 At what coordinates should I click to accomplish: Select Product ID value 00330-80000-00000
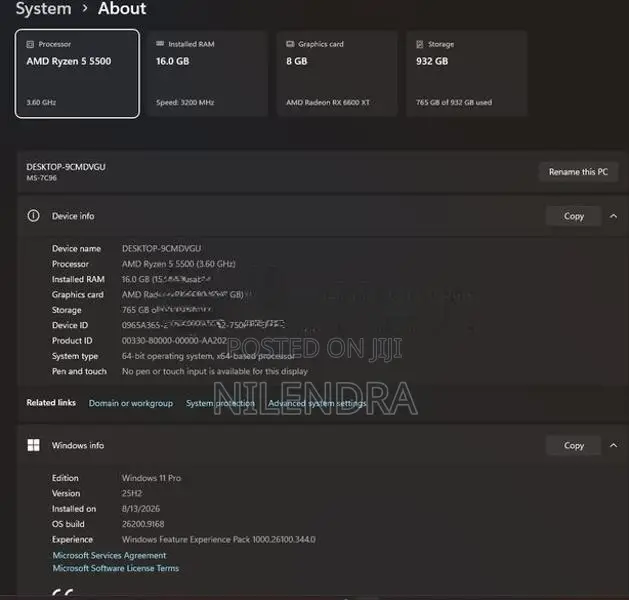click(174, 340)
